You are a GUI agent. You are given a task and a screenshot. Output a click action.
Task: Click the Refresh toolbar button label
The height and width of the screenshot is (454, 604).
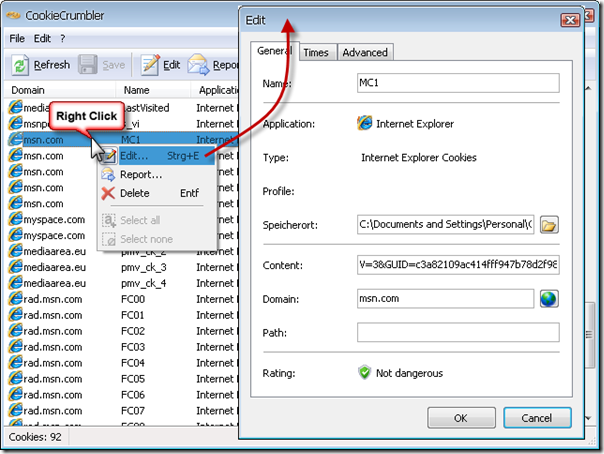[52, 65]
